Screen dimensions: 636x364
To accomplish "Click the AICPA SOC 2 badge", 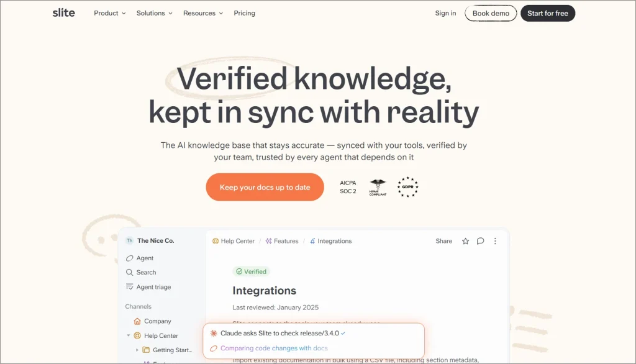I will tap(348, 187).
